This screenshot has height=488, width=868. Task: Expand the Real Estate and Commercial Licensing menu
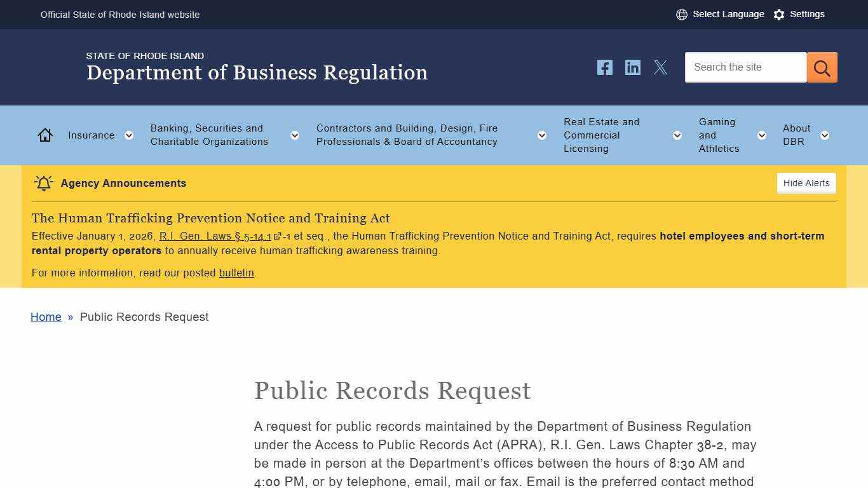677,135
